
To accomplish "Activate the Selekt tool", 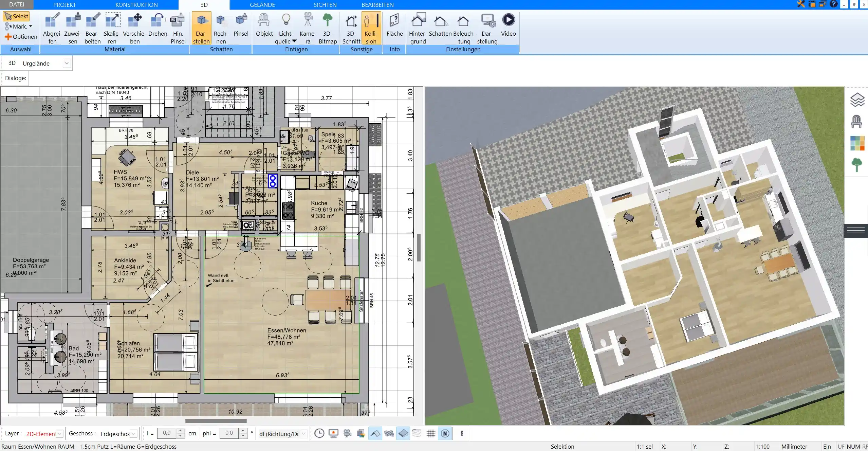I will [16, 16].
